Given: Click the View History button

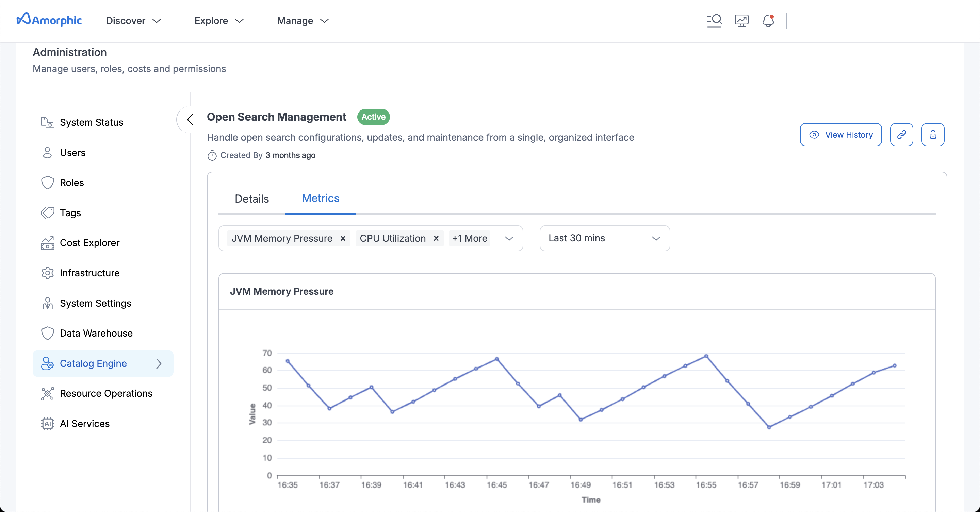Looking at the screenshot, I should (840, 135).
